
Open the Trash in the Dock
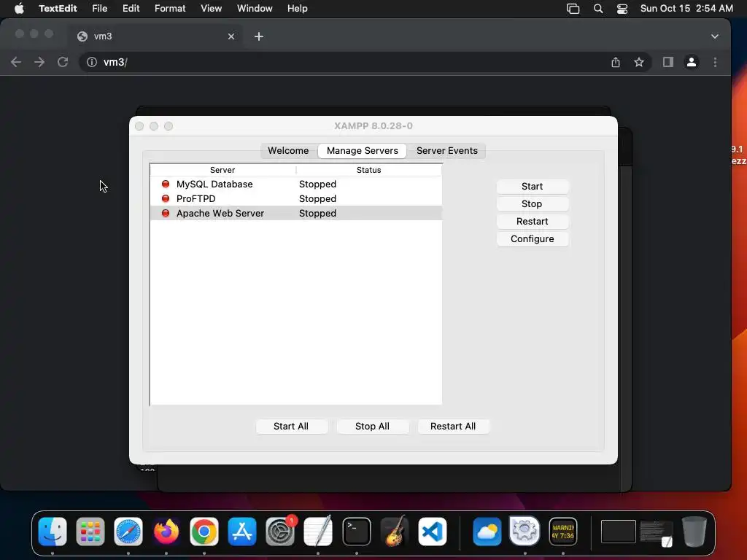[x=694, y=531]
